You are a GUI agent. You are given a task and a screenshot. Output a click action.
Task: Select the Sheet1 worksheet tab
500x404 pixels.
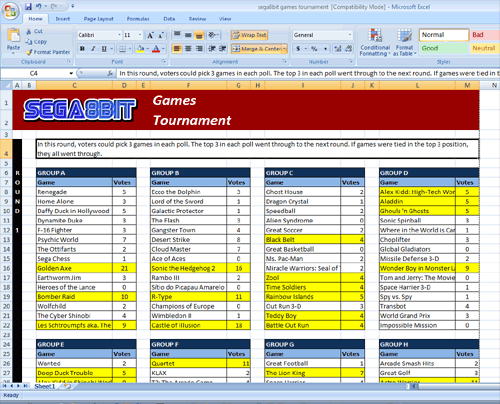(x=44, y=386)
